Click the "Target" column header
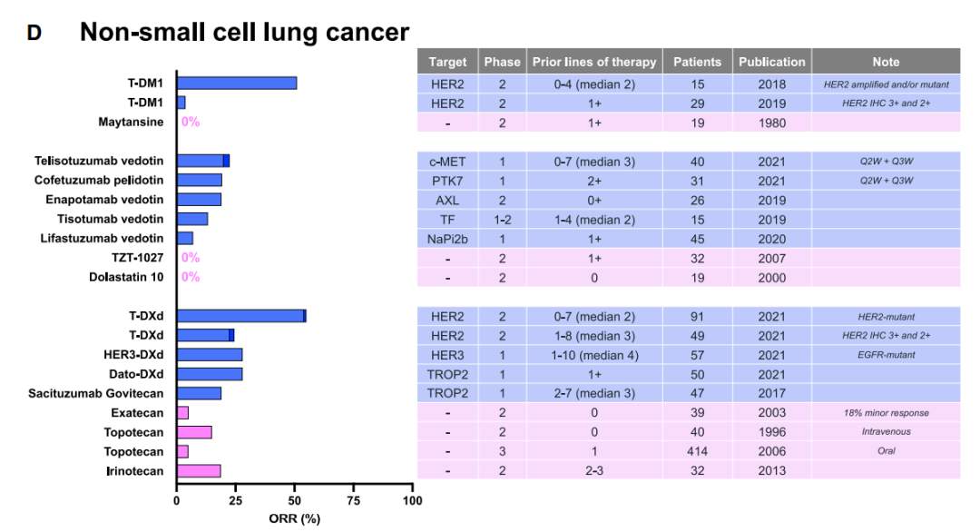980x532 pixels. click(x=446, y=62)
